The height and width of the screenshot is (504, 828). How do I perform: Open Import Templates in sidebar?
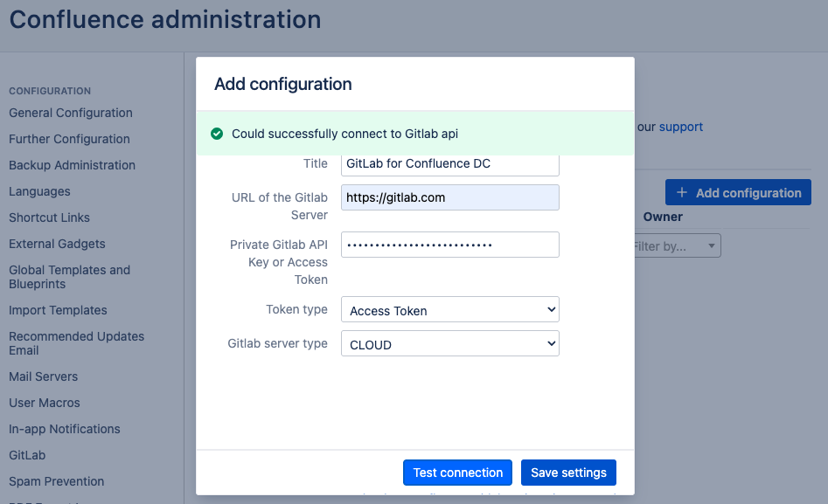pos(58,310)
